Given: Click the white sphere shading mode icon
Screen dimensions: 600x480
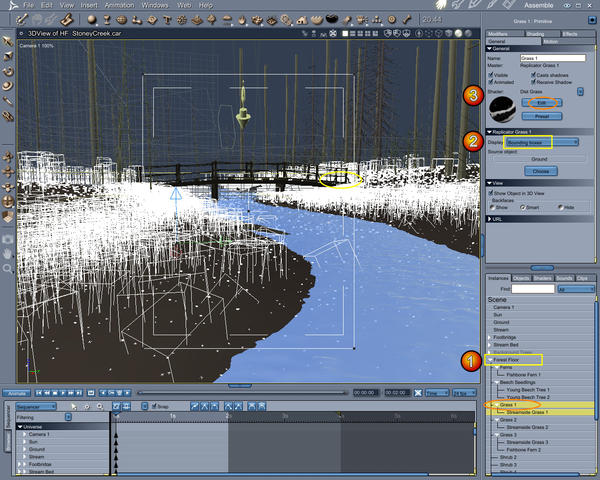Looking at the screenshot, I should (x=458, y=34).
